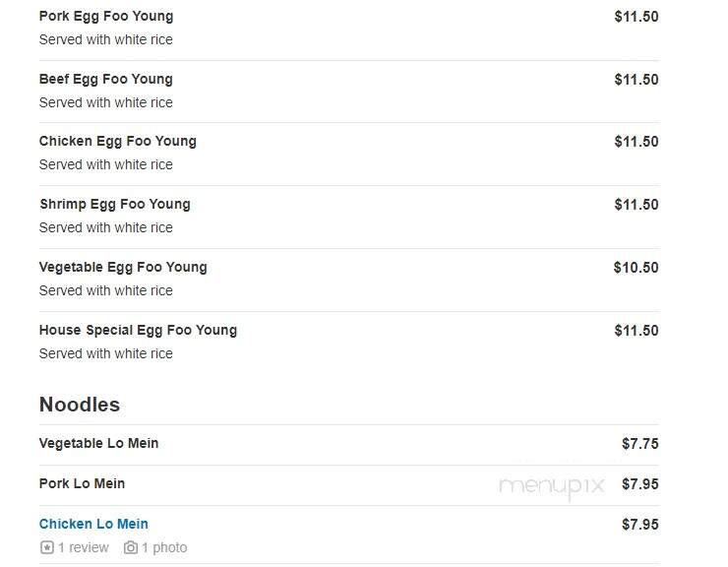Click the Chicken Lo Mein $7.95 price
Image resolution: width=728 pixels, height=567 pixels.
(x=639, y=525)
